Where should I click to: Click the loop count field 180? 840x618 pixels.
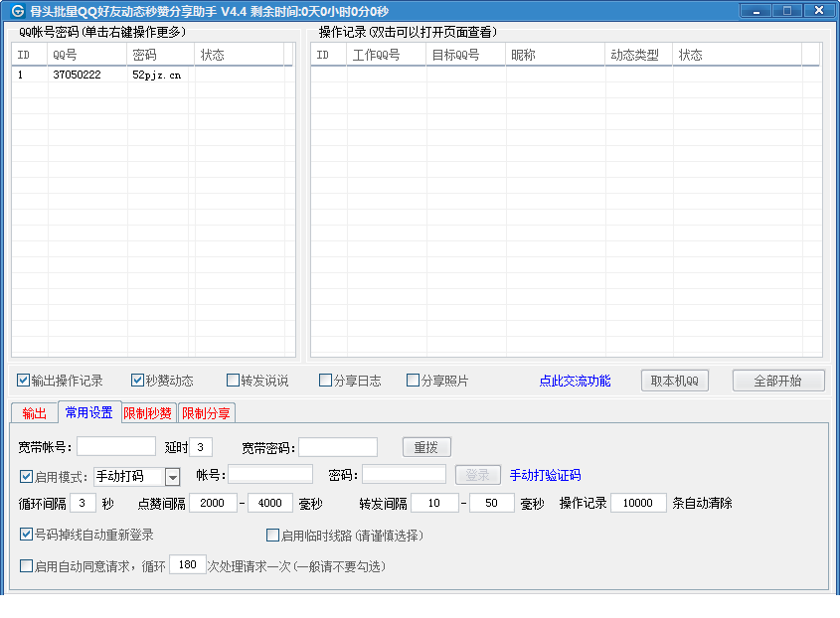click(x=188, y=564)
